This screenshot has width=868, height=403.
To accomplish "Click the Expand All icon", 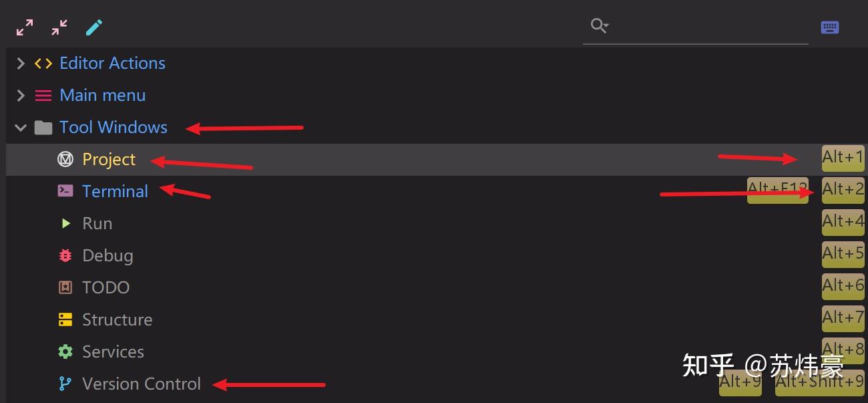I will pos(25,27).
